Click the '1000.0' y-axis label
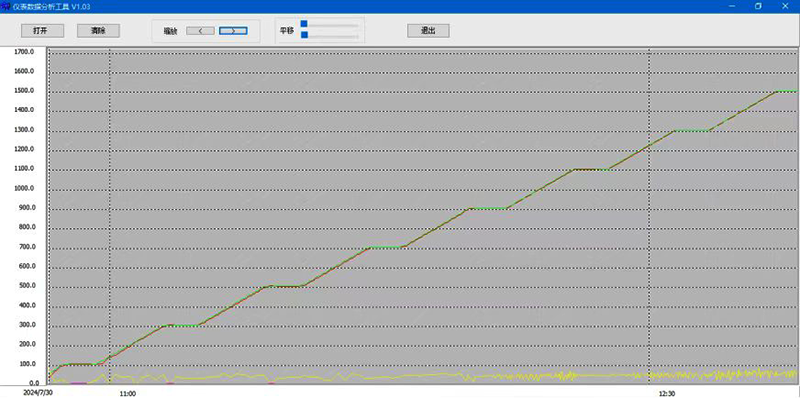Screen dimensions: 800x398 coord(24,188)
